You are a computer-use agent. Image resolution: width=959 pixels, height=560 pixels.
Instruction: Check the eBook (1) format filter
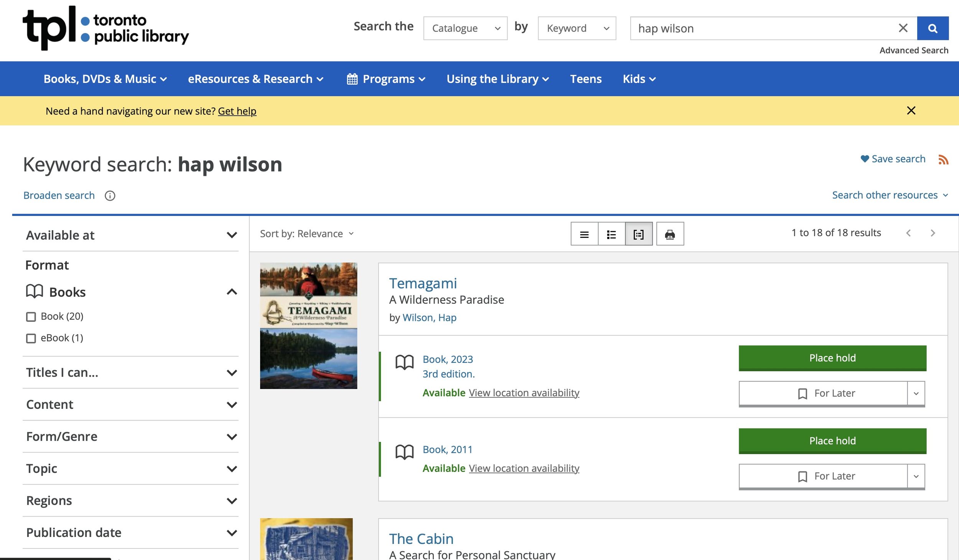click(x=31, y=338)
